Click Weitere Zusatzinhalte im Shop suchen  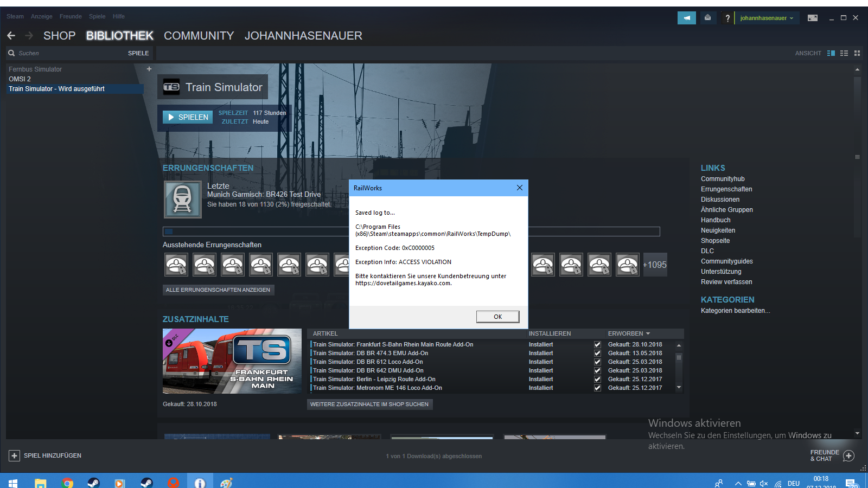click(x=369, y=404)
